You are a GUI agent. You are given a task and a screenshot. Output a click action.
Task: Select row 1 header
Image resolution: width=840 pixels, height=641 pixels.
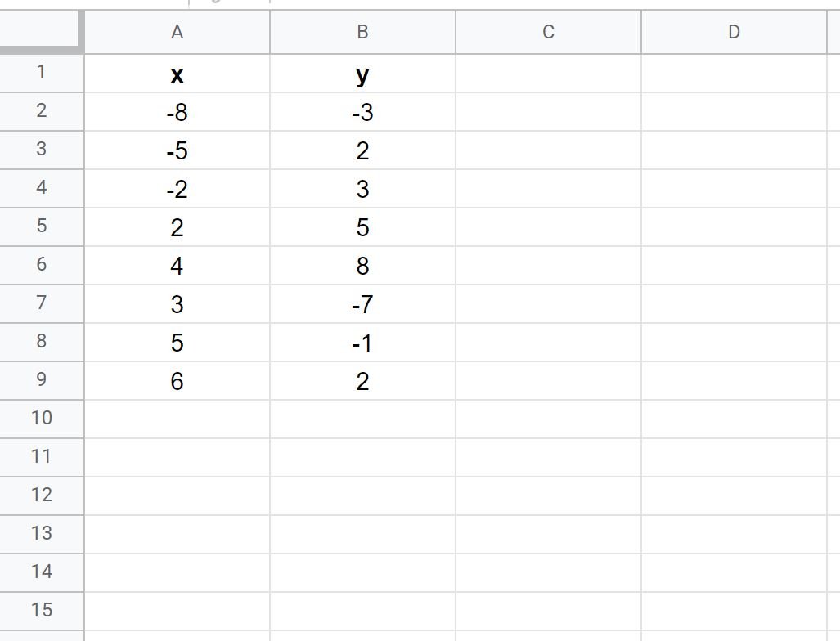(41, 74)
